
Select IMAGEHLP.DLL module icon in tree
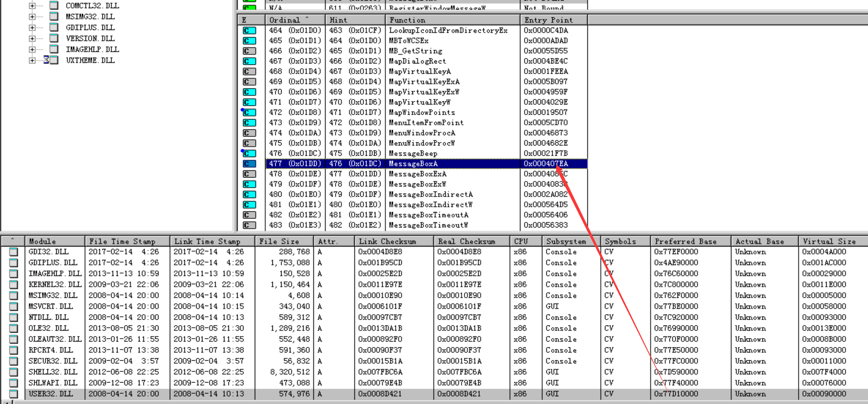[x=54, y=49]
